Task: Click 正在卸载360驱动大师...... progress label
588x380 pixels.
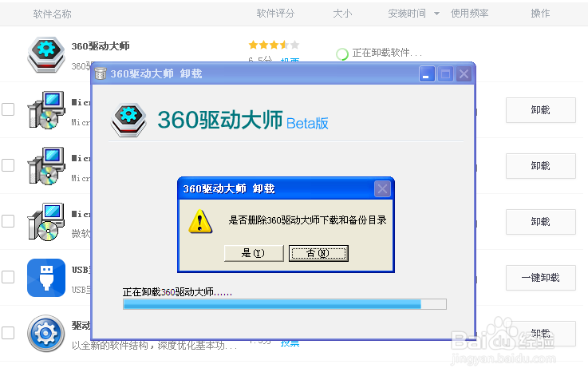Action: (x=177, y=292)
